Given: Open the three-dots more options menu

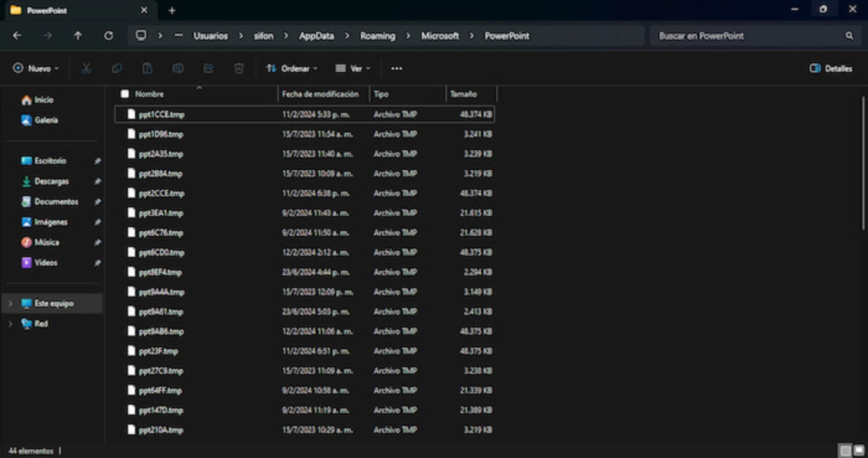Looking at the screenshot, I should 397,68.
